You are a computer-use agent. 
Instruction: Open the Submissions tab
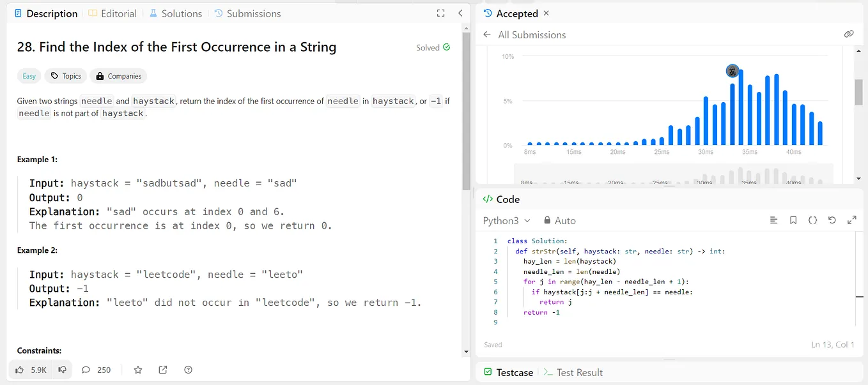pyautogui.click(x=247, y=13)
